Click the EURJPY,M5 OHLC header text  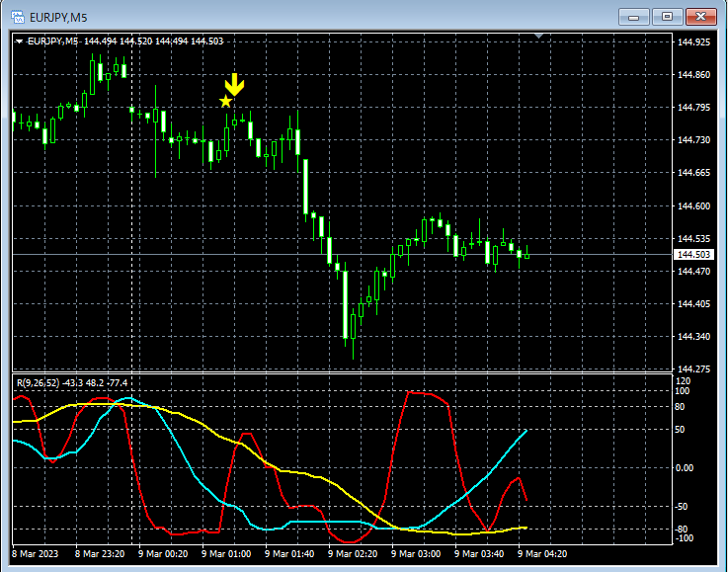[125, 41]
